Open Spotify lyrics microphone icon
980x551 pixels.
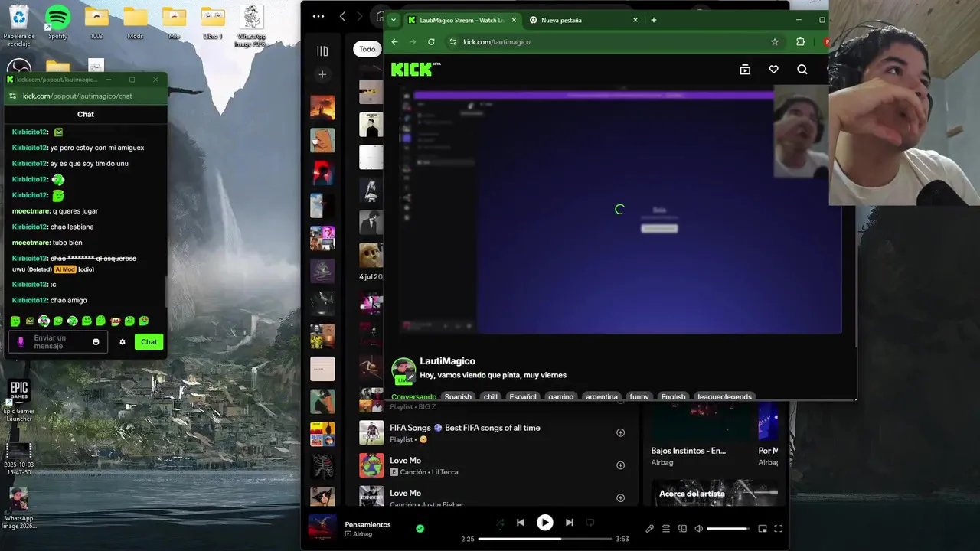(649, 528)
